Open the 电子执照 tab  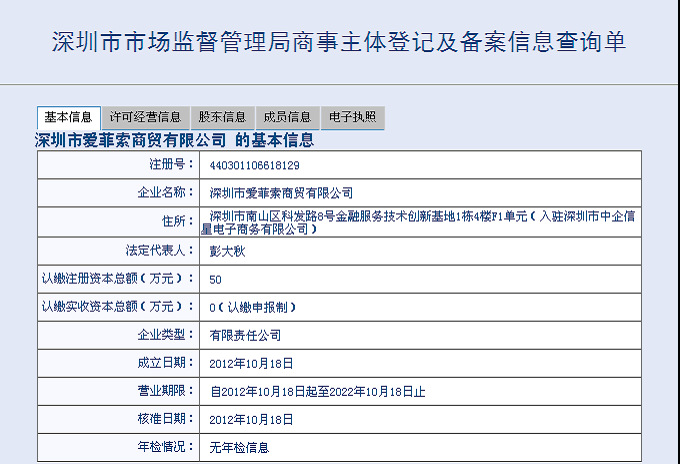[x=352, y=118]
